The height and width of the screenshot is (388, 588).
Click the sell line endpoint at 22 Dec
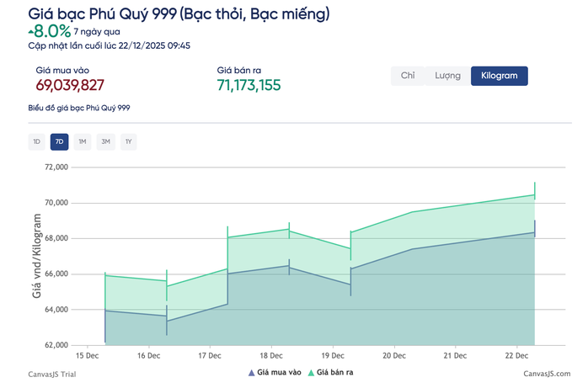tap(535, 194)
